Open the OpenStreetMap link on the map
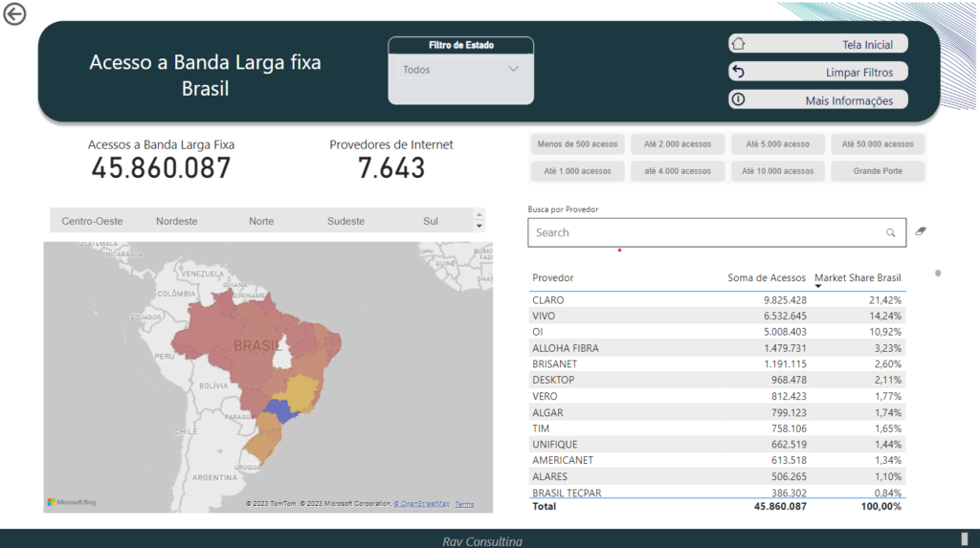 [421, 504]
